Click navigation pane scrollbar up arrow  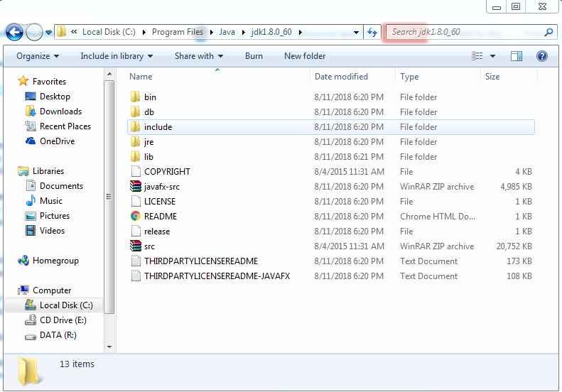(x=109, y=74)
